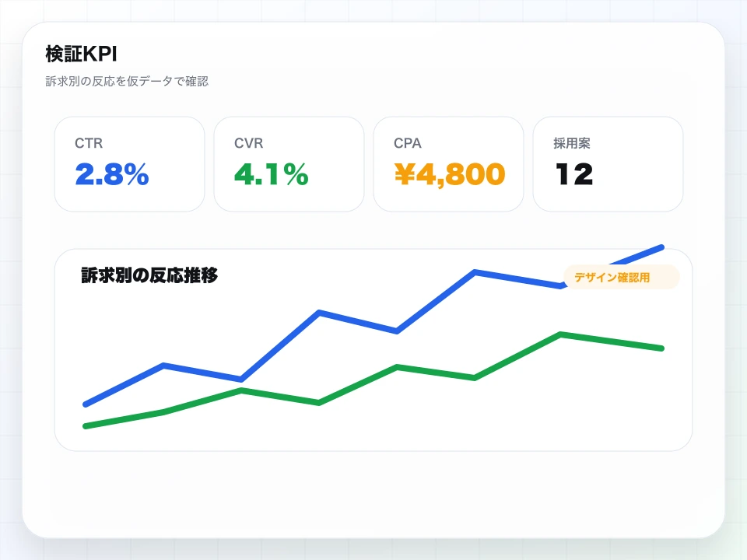
Task: Click the 検証KPI heading
Action: pyautogui.click(x=81, y=54)
